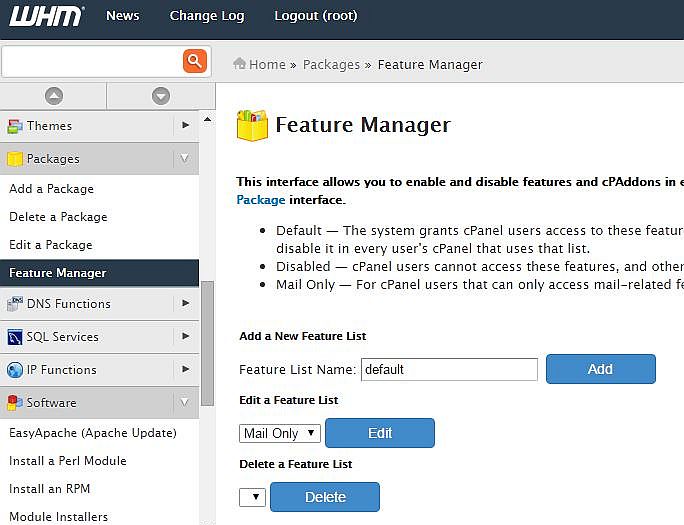This screenshot has height=525, width=684.
Task: Open Install an RPM in sidebar
Action: 49,489
